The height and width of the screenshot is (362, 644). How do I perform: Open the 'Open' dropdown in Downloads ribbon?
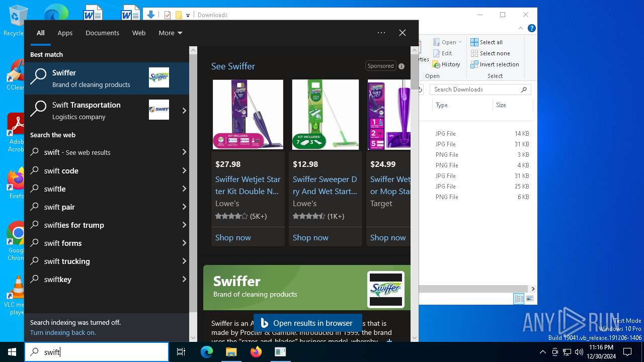coord(447,42)
